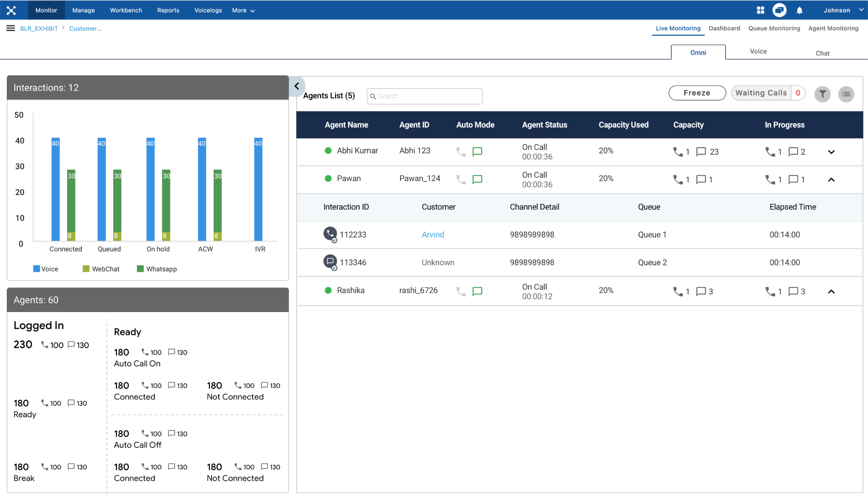Open Queue Monitoring view

(774, 28)
